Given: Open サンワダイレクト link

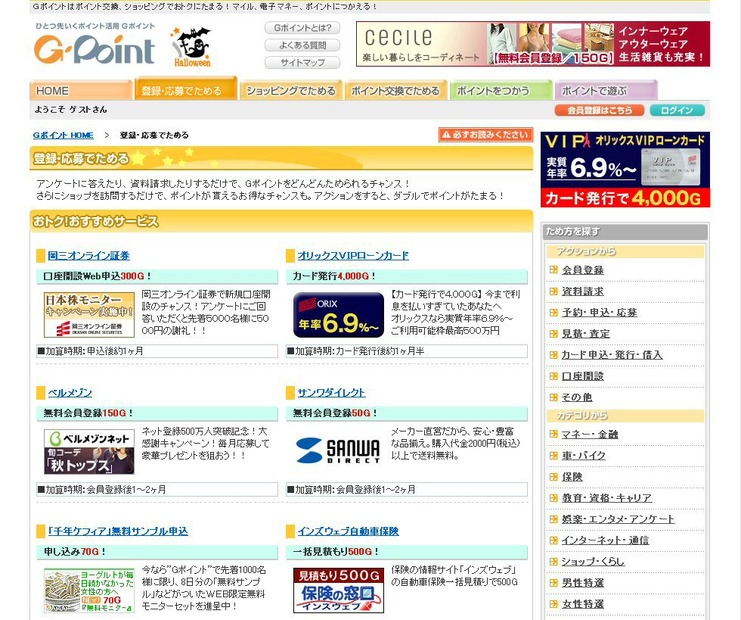Looking at the screenshot, I should (x=331, y=393).
